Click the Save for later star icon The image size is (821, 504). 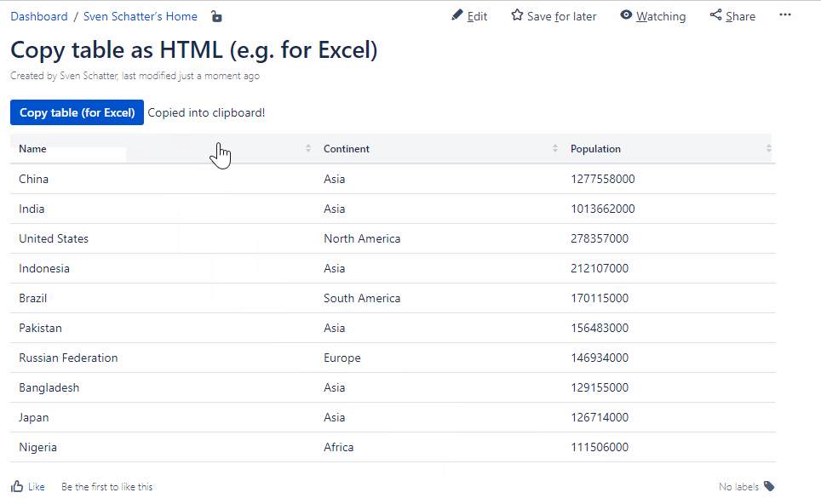click(x=517, y=15)
